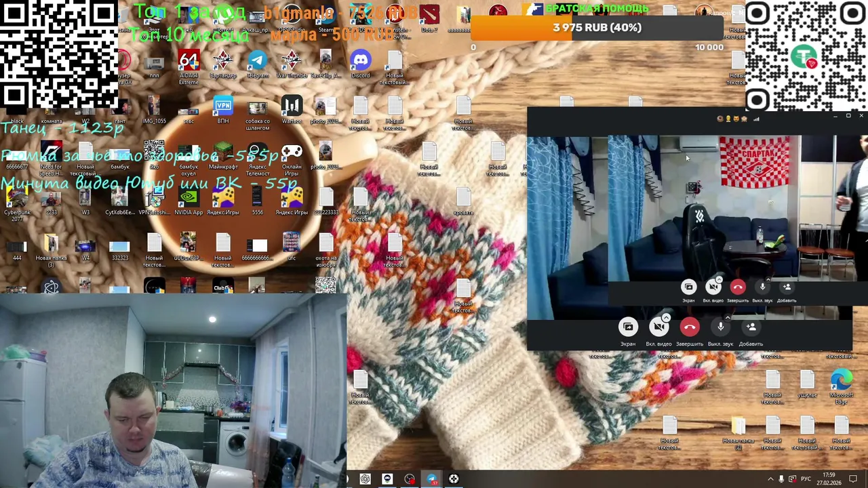Launch the ВарТандер desktop shortcut
This screenshot has width=868, height=488.
click(222, 64)
